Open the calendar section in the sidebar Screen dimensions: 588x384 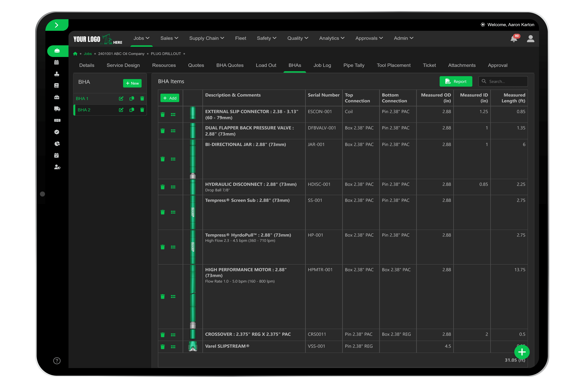[57, 62]
